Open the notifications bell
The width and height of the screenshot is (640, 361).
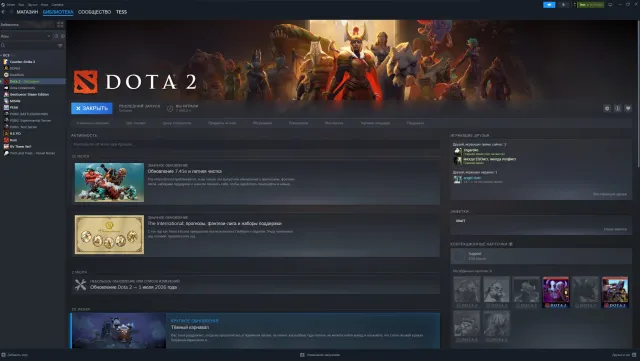[x=563, y=5]
